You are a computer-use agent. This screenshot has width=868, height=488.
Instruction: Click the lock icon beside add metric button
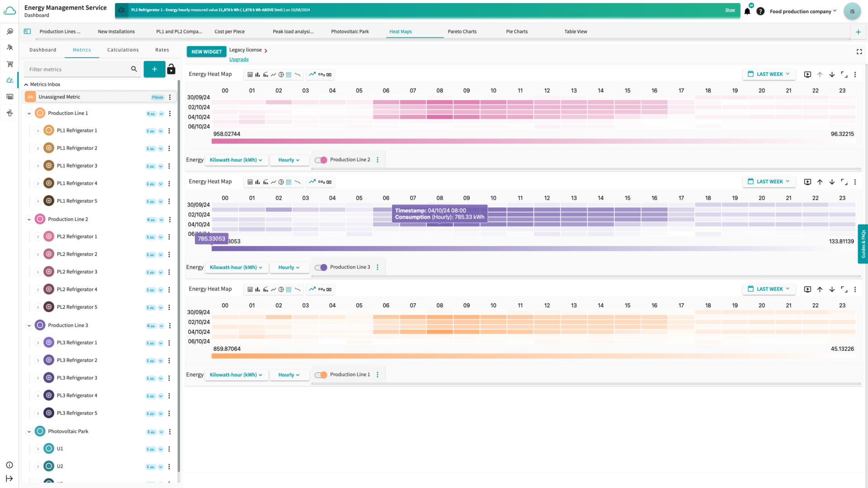171,69
